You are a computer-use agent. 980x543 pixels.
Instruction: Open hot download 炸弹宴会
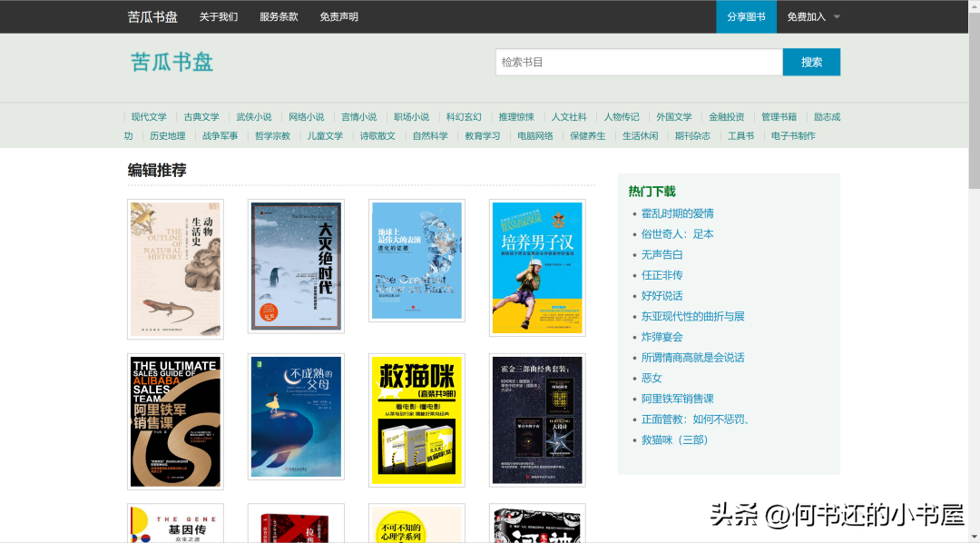[661, 337]
